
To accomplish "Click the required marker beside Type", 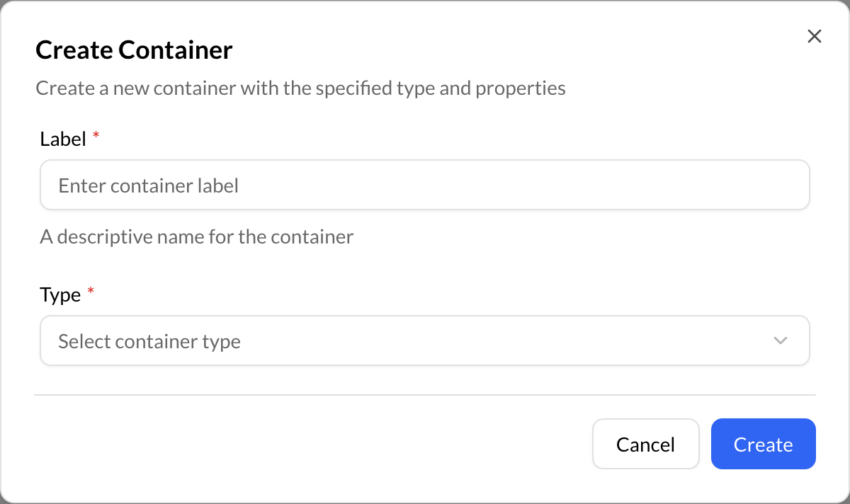I will 91,290.
